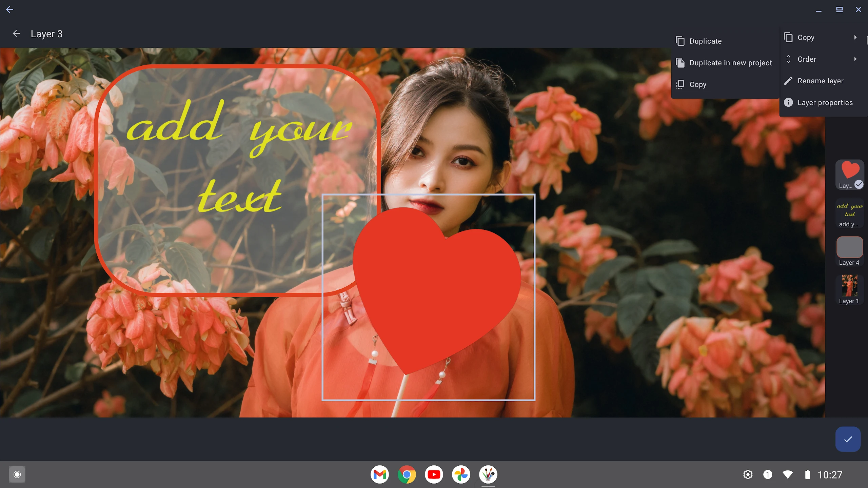Go back using the Layer 3 back arrow
This screenshot has width=868, height=488.
(x=16, y=34)
